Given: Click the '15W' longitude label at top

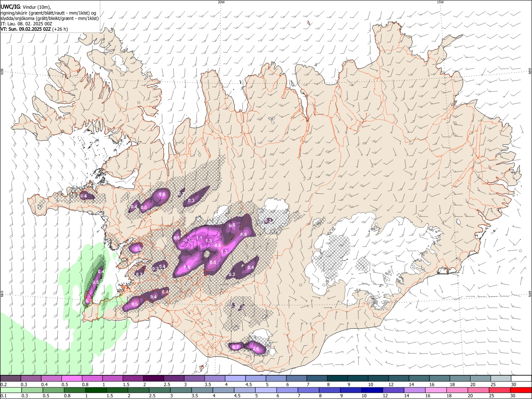Looking at the screenshot, I should pos(440,2).
